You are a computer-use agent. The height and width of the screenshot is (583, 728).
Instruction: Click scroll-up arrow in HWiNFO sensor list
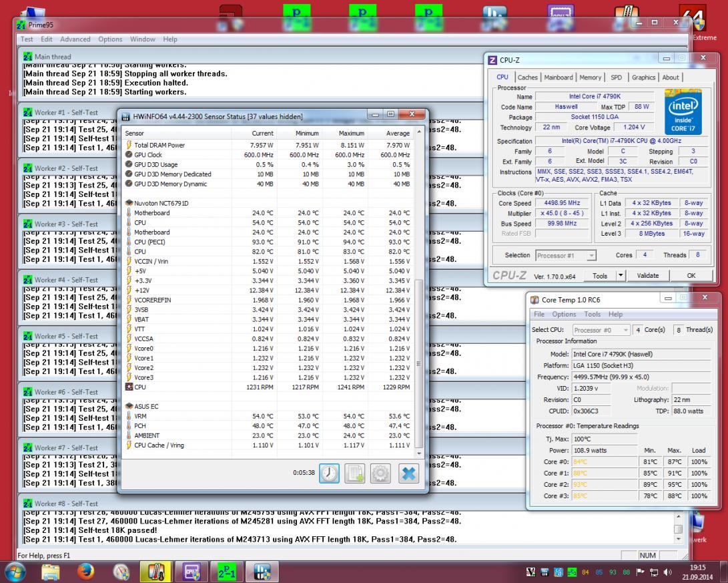point(419,132)
